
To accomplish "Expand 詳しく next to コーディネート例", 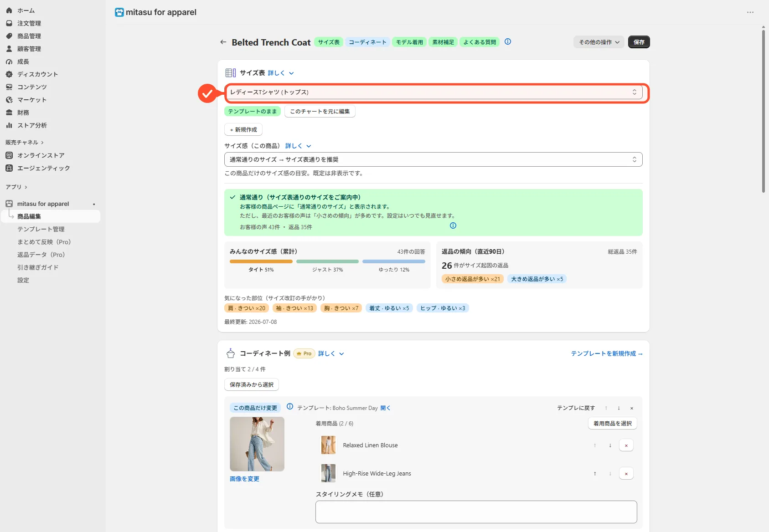I will pyautogui.click(x=331, y=353).
